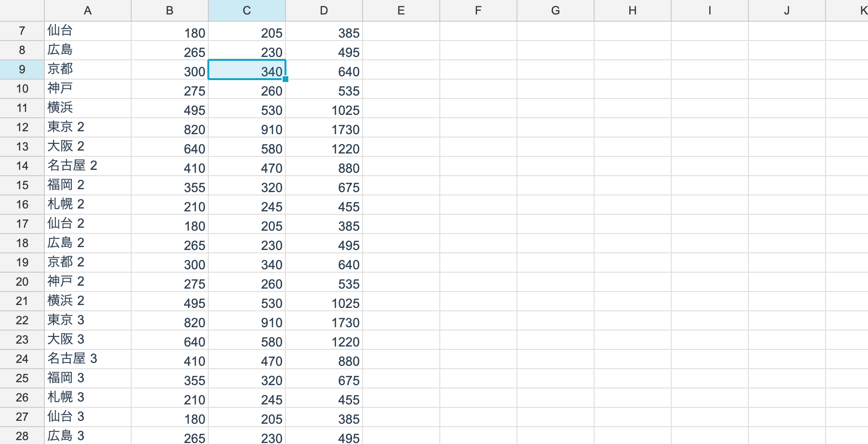
Task: Click cell containing 広島 2
Action: pyautogui.click(x=88, y=243)
